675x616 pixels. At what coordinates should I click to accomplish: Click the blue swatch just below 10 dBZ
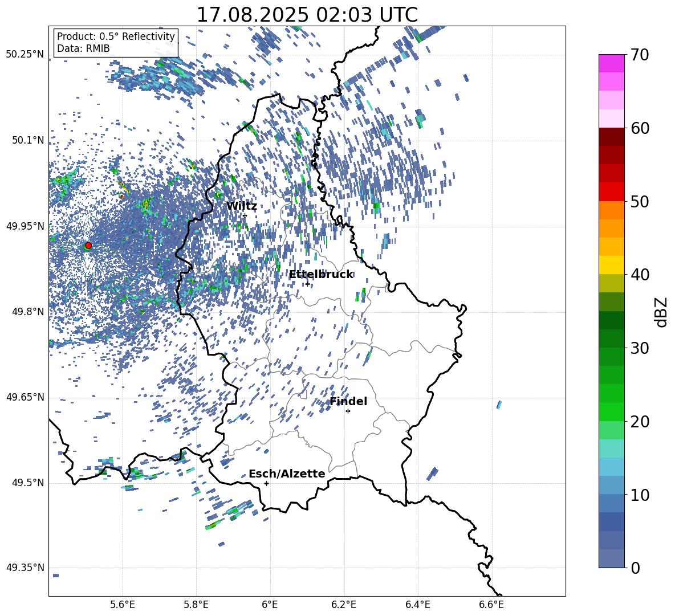pyautogui.click(x=611, y=503)
